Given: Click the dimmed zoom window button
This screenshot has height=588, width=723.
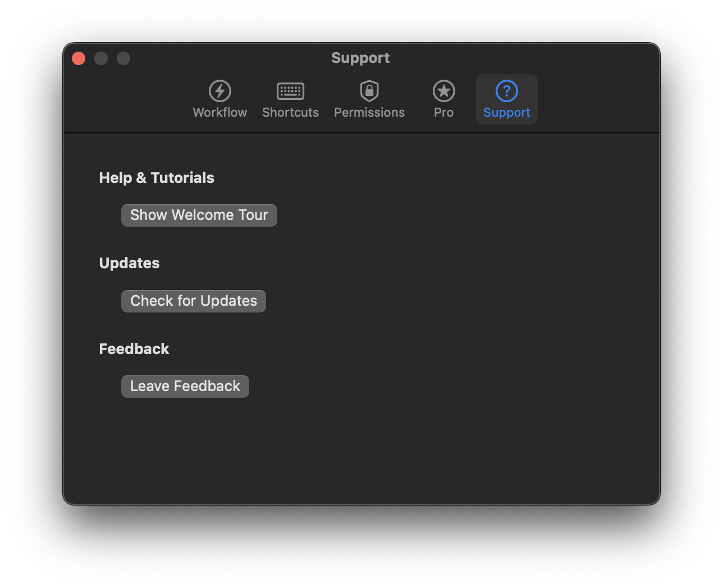Looking at the screenshot, I should [123, 58].
